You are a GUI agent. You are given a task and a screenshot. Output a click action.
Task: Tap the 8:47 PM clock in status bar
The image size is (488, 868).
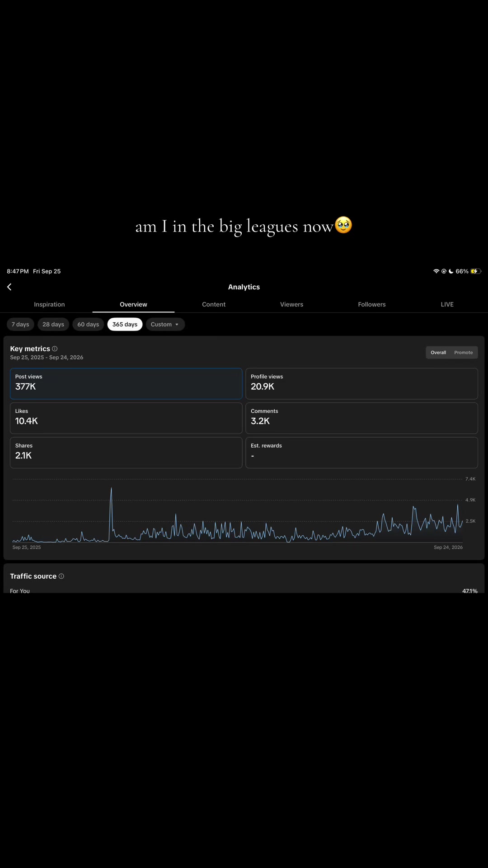coord(18,271)
